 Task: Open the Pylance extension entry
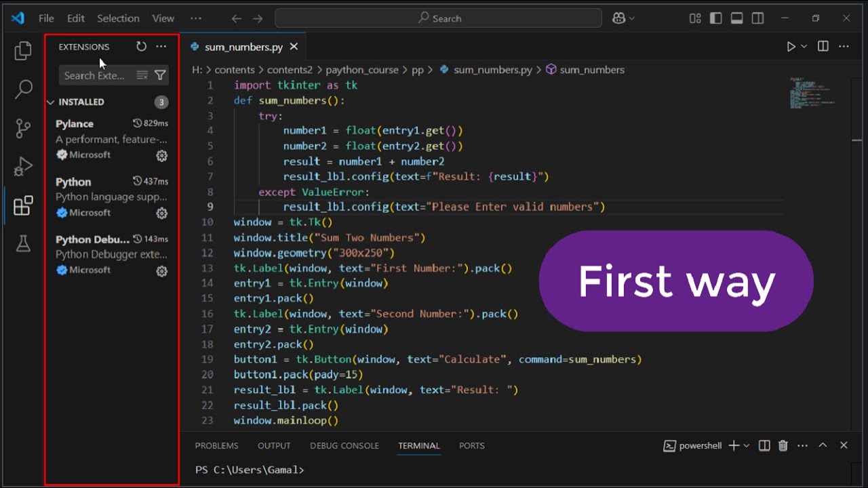(112, 139)
